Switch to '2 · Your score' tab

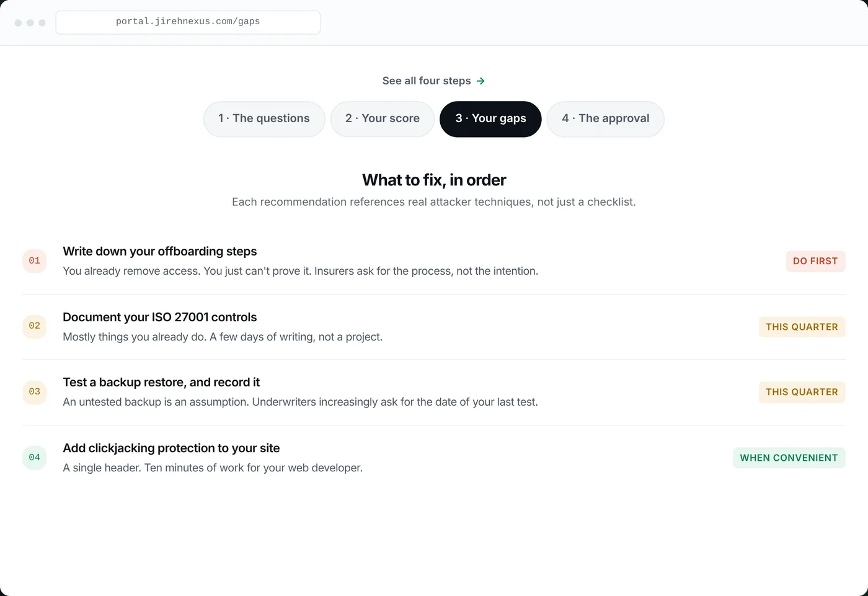pos(383,118)
